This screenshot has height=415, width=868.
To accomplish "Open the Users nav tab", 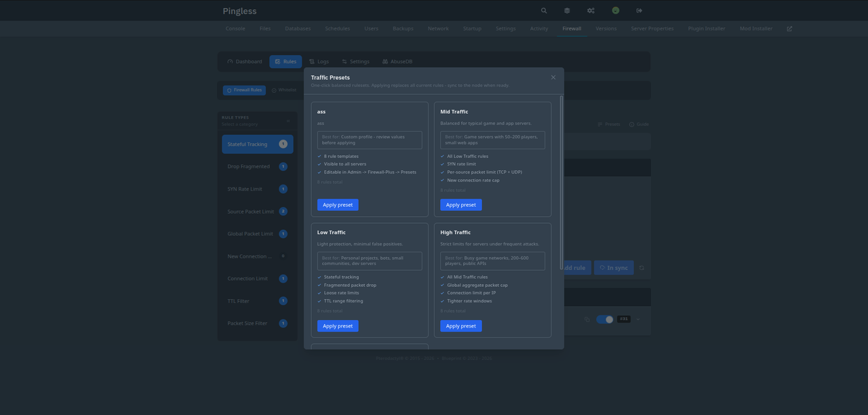I will tap(372, 28).
